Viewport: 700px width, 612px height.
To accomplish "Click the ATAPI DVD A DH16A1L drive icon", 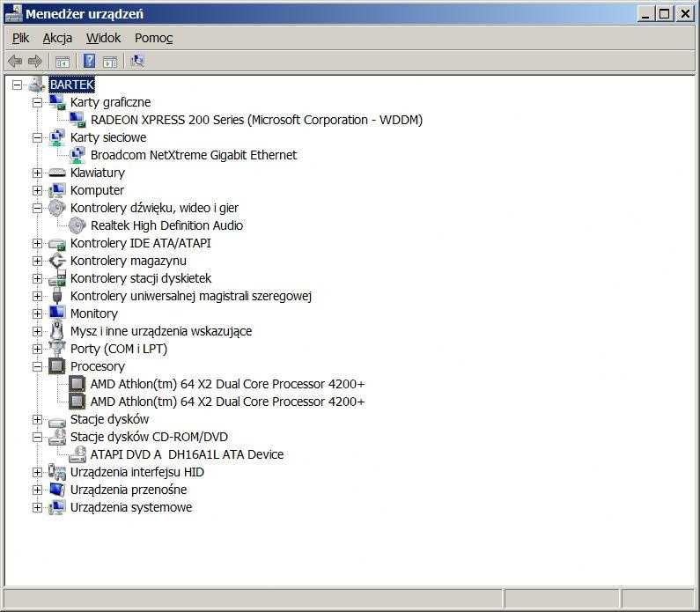I will pos(77,454).
